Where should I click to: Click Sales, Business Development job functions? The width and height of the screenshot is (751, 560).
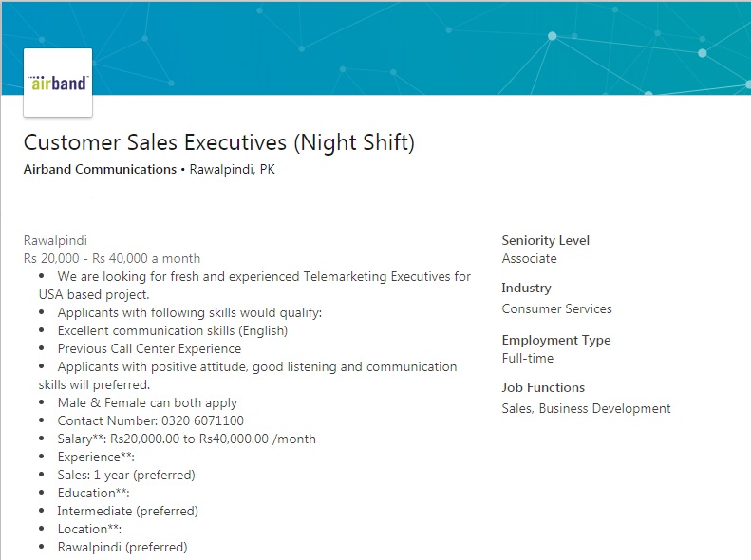coord(586,409)
